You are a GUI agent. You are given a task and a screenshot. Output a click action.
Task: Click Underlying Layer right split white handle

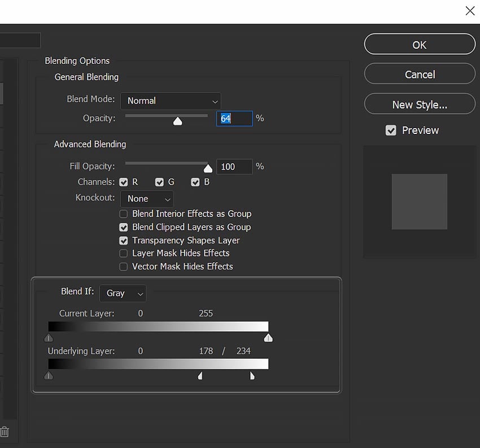coord(252,376)
